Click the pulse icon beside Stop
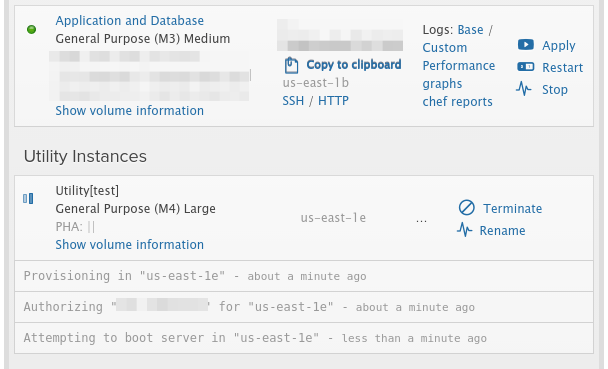608x369 pixels. (524, 89)
